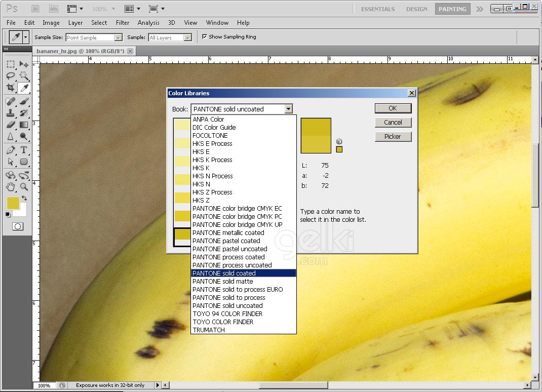Click the small closest web-safe color swatch
The image size is (542, 392).
339,149
